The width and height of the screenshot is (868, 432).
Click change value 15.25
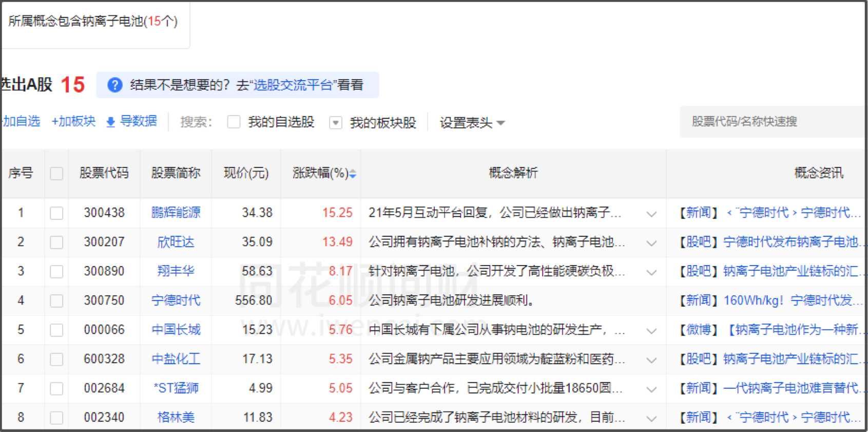click(337, 213)
